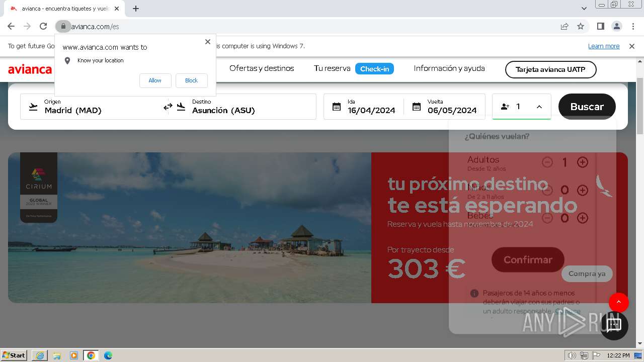The width and height of the screenshot is (644, 362).
Task: Open the Action Center flag icon
Action: click(595, 355)
